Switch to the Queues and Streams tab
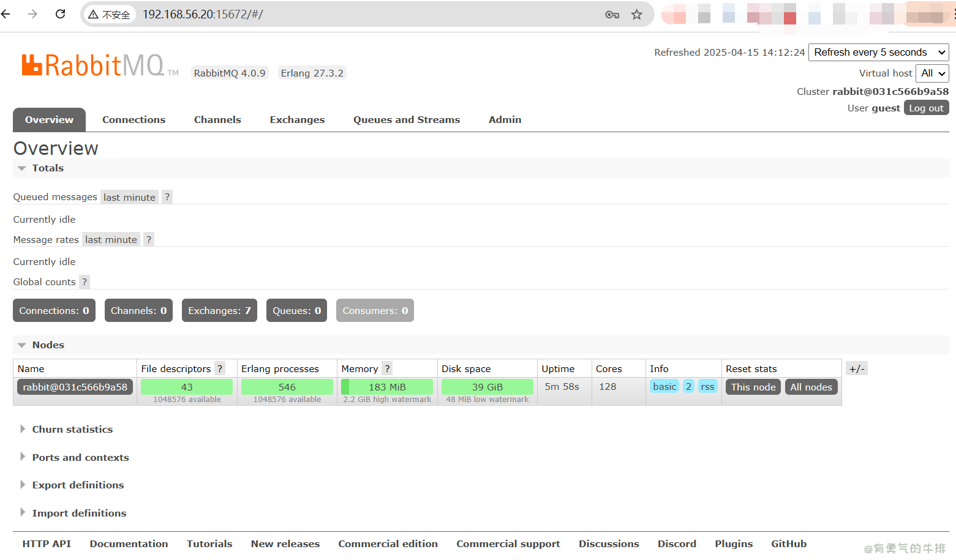The height and width of the screenshot is (560, 956). tap(406, 120)
